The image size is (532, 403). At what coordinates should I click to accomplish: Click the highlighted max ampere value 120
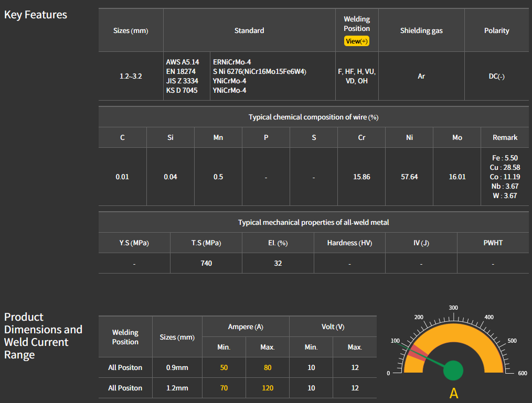268,388
